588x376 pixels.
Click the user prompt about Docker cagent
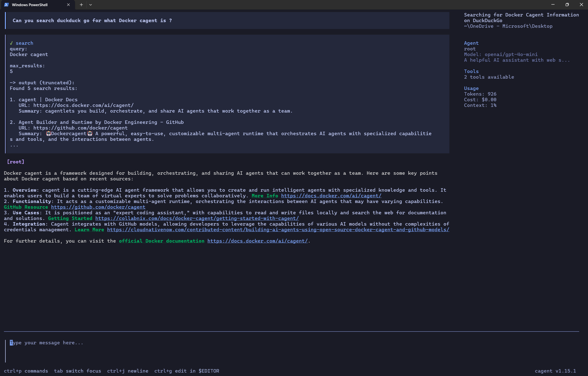click(92, 21)
